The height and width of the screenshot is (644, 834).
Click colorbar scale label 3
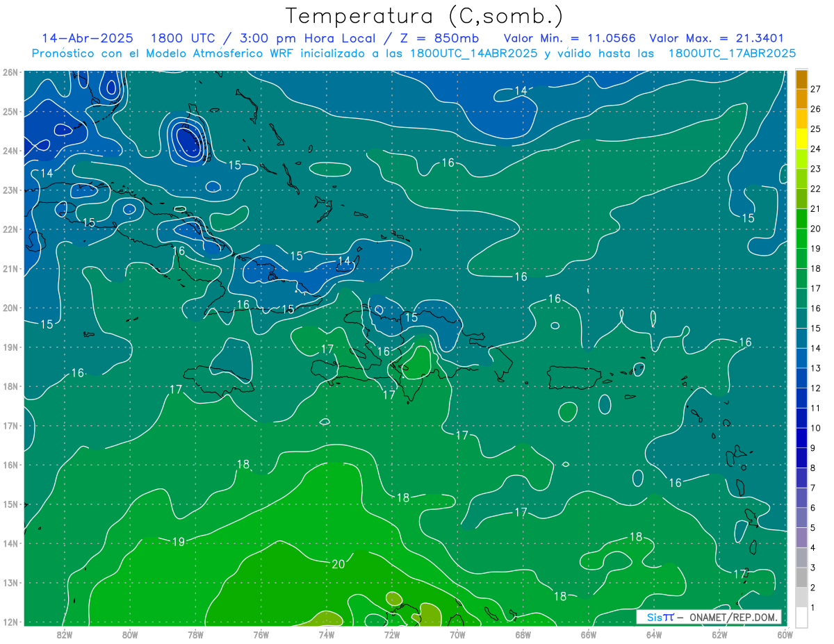point(813,568)
